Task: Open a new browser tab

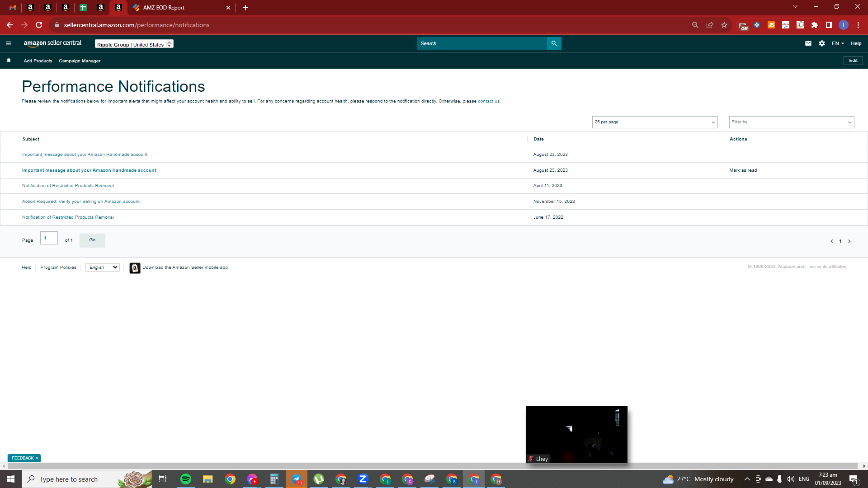Action: pos(245,8)
